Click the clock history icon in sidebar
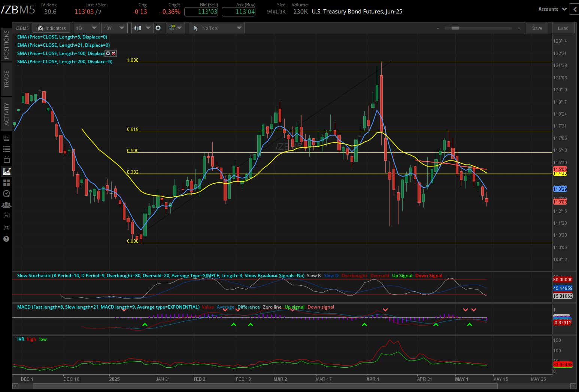The height and width of the screenshot is (392, 579). [6, 193]
